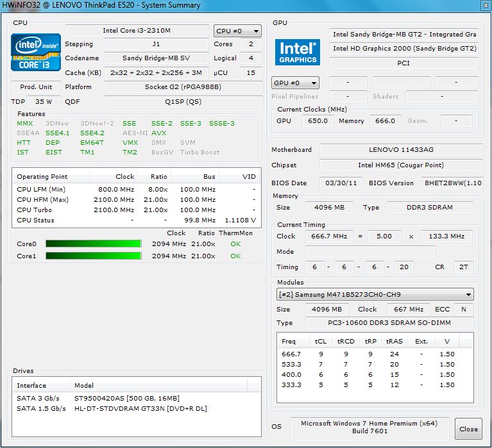Click the Intel Core i3 logo
The image size is (492, 448).
tap(36, 53)
